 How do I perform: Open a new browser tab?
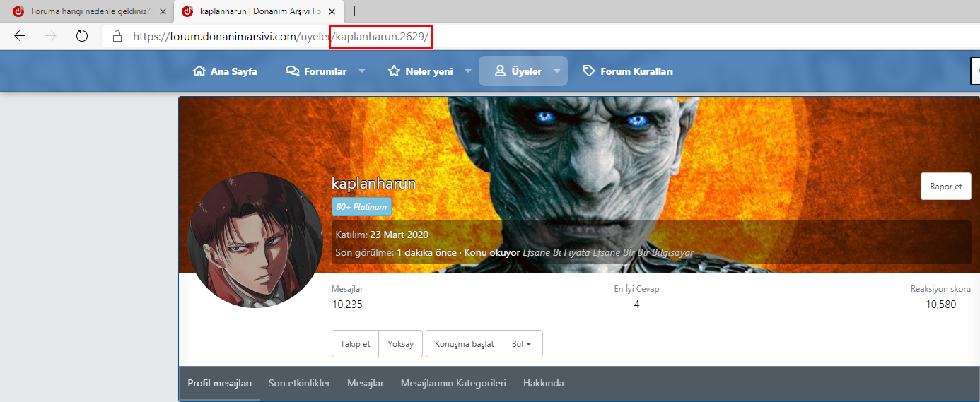355,11
